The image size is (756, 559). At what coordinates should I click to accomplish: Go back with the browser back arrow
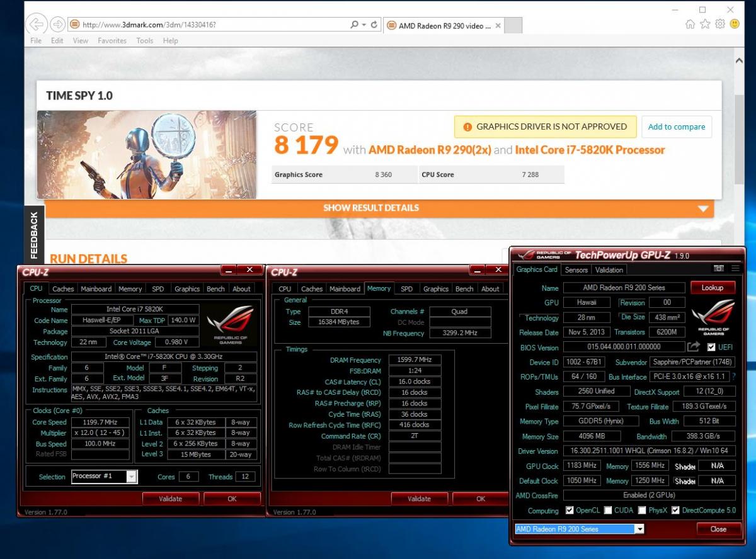tap(37, 25)
